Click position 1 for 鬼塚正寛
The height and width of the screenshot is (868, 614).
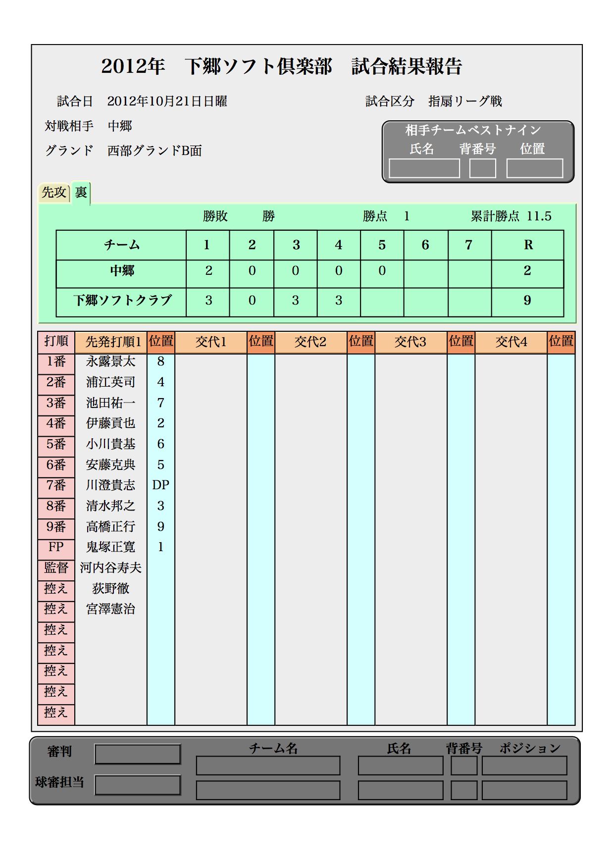(x=161, y=547)
